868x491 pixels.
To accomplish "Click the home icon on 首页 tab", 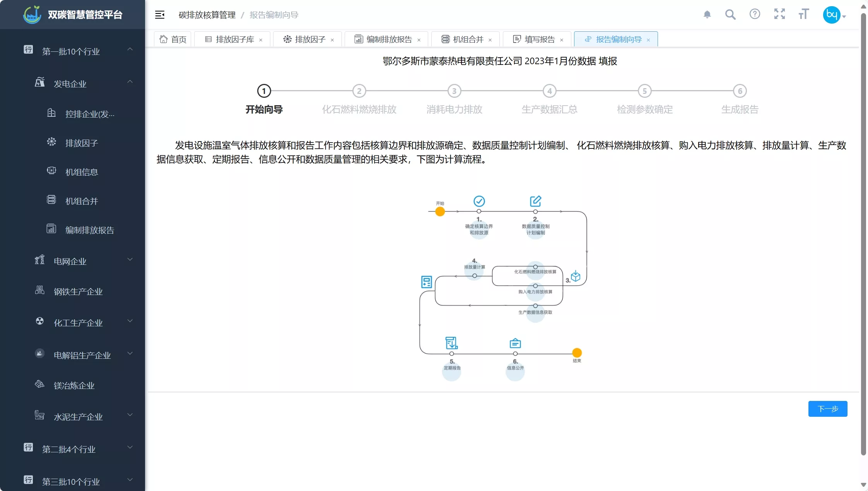I will [x=163, y=39].
